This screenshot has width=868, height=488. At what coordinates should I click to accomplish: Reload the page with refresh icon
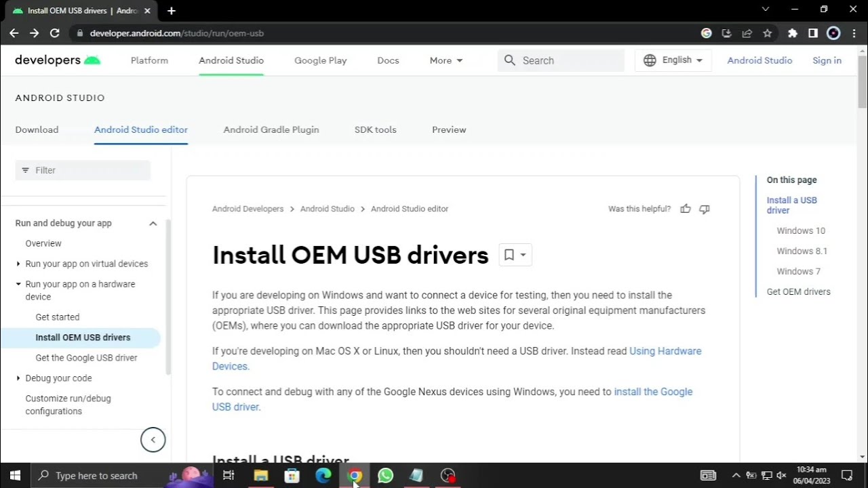(55, 33)
